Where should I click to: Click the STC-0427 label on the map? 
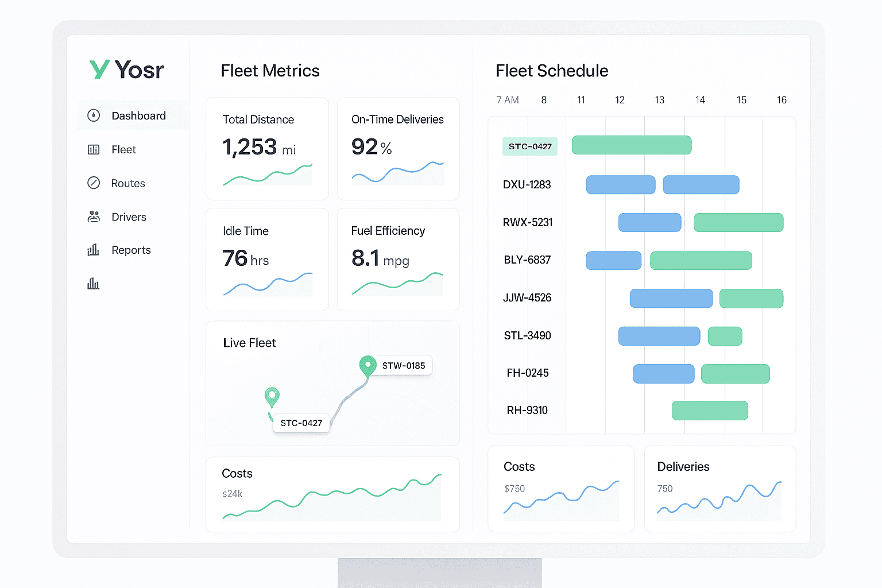tap(301, 423)
